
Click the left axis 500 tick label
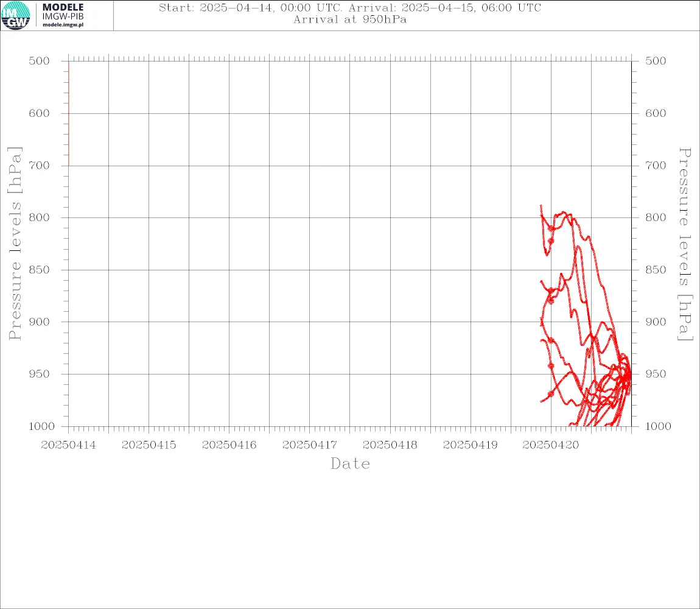click(x=40, y=61)
